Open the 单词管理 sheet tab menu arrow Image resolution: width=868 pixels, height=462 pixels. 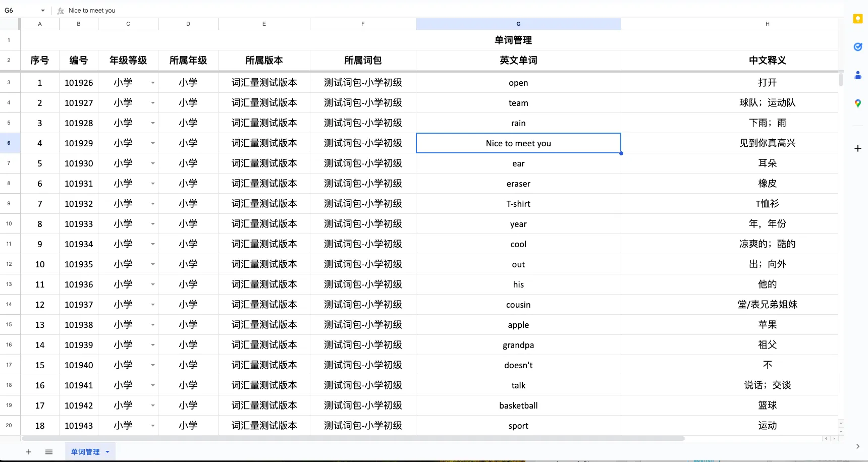[x=107, y=452]
